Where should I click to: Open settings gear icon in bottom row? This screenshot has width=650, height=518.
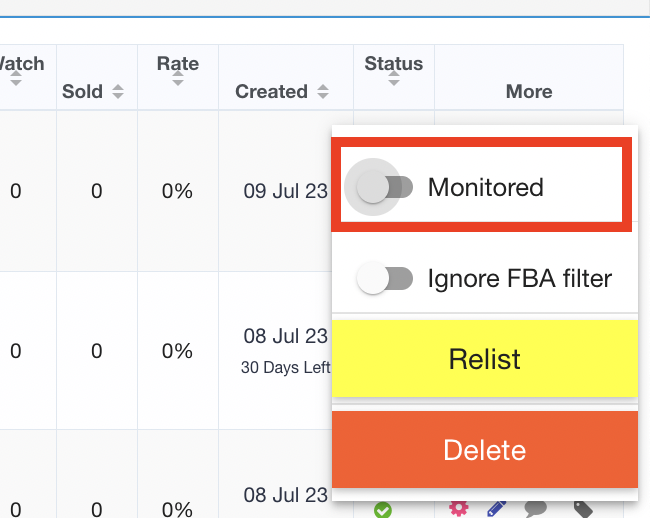[458, 508]
